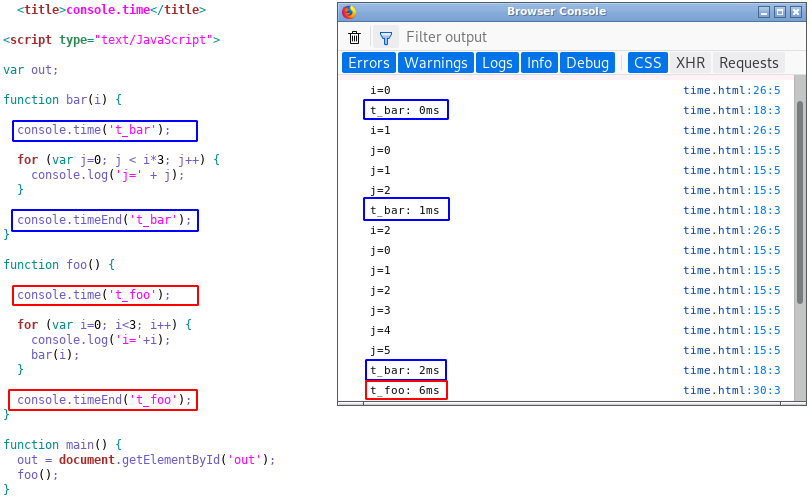The height and width of the screenshot is (496, 810).
Task: Clear console output with trash icon
Action: tap(354, 37)
